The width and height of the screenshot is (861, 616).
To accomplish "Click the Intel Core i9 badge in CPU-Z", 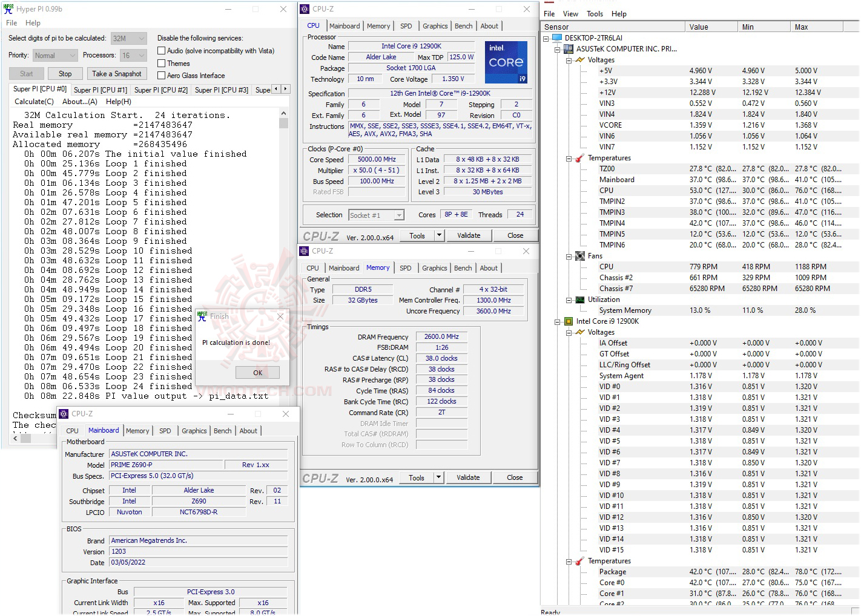I will [x=506, y=62].
